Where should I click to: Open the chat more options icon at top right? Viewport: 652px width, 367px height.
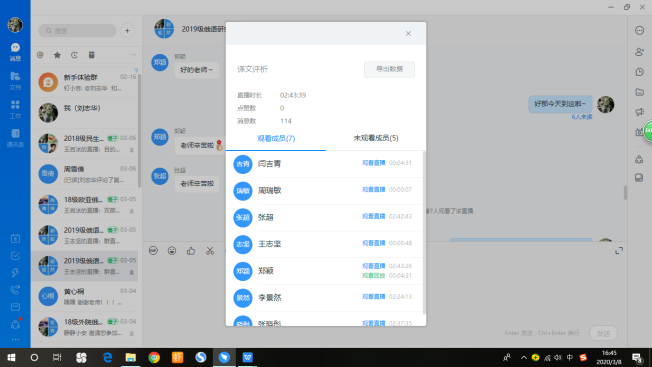pos(640,30)
